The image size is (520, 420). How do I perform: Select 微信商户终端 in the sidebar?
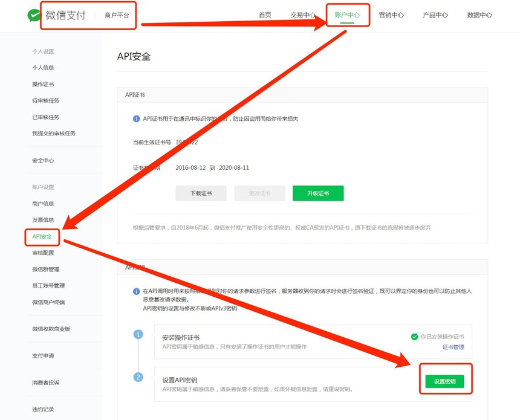point(48,302)
